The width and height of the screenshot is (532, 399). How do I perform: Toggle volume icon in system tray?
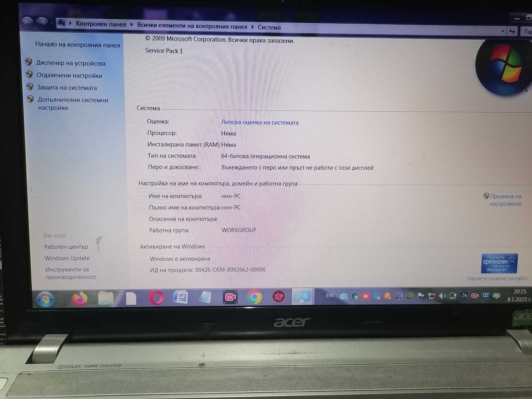click(441, 297)
